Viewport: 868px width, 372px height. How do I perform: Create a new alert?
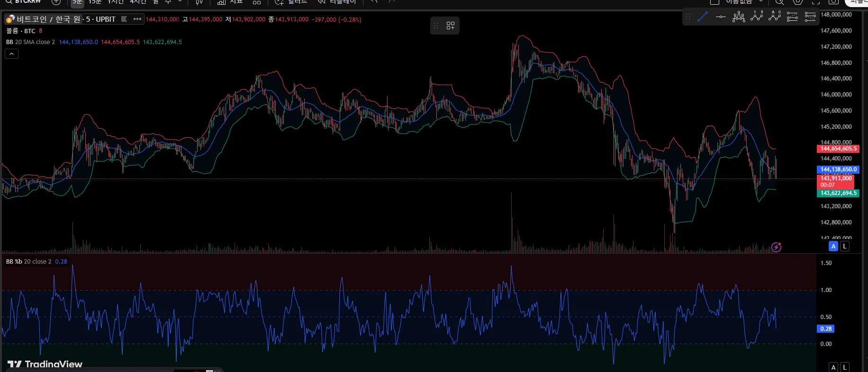click(291, 2)
